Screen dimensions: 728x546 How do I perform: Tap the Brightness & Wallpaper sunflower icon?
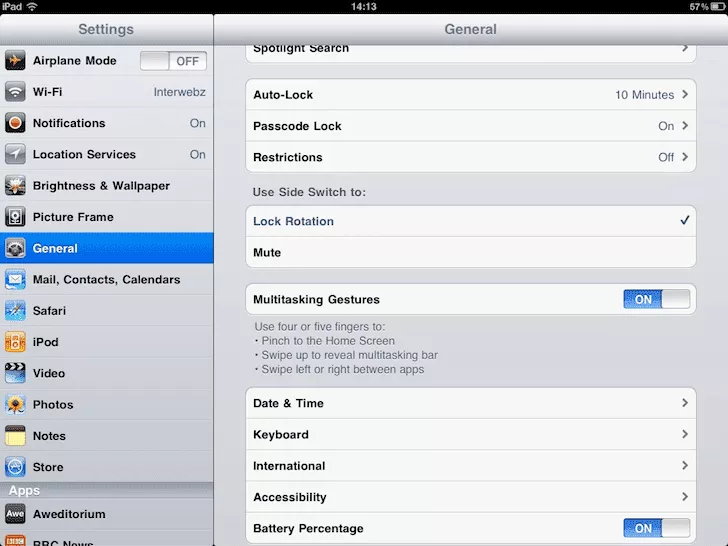click(15, 186)
